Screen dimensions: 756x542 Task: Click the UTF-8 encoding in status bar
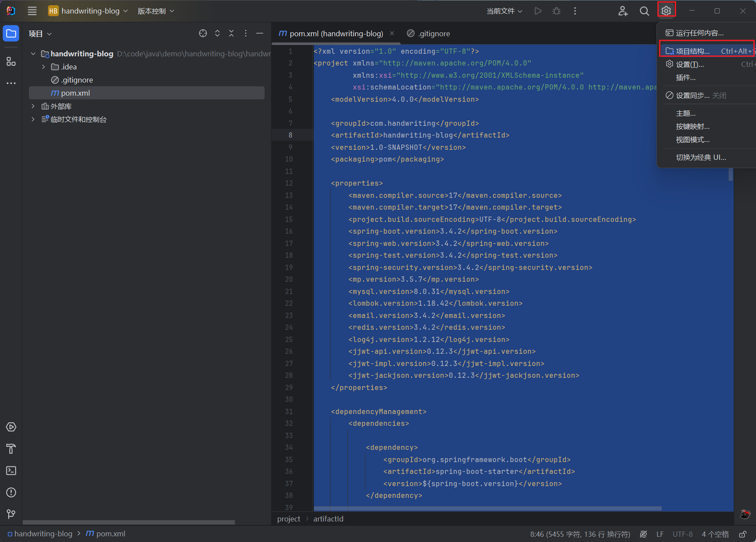coord(682,534)
